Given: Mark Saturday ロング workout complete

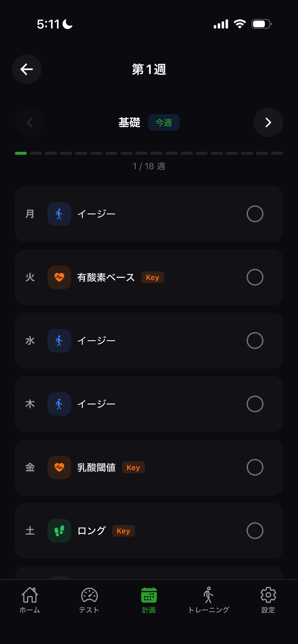Looking at the screenshot, I should pos(255,530).
